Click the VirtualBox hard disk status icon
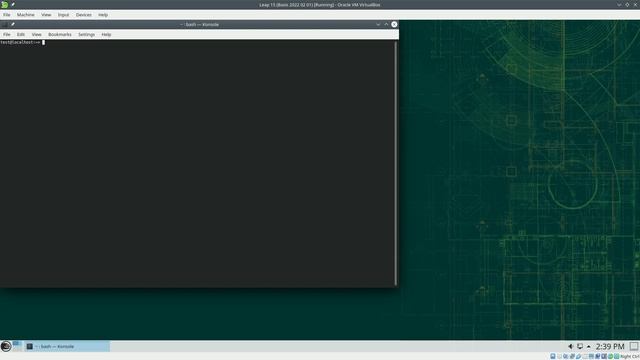The height and width of the screenshot is (360, 640). coord(553,356)
